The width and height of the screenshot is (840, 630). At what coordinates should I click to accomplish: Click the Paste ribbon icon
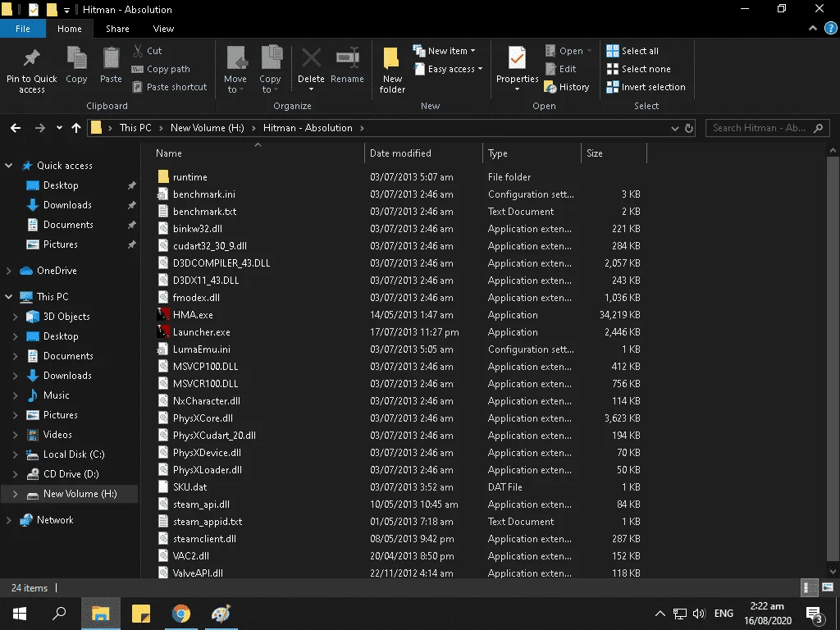(x=111, y=58)
